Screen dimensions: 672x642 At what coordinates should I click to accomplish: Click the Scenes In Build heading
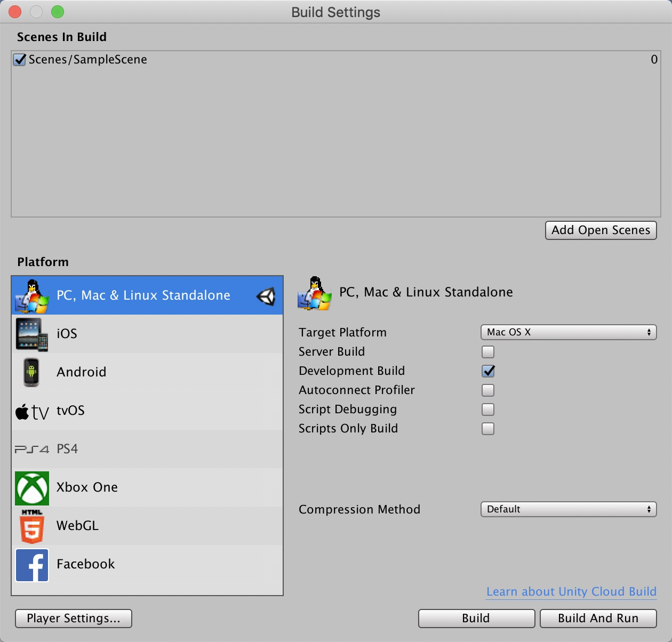(62, 37)
